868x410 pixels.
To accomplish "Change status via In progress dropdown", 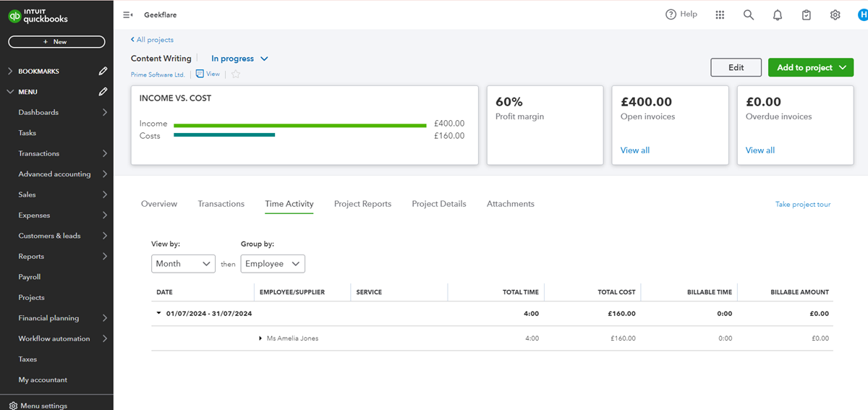I will click(x=239, y=59).
